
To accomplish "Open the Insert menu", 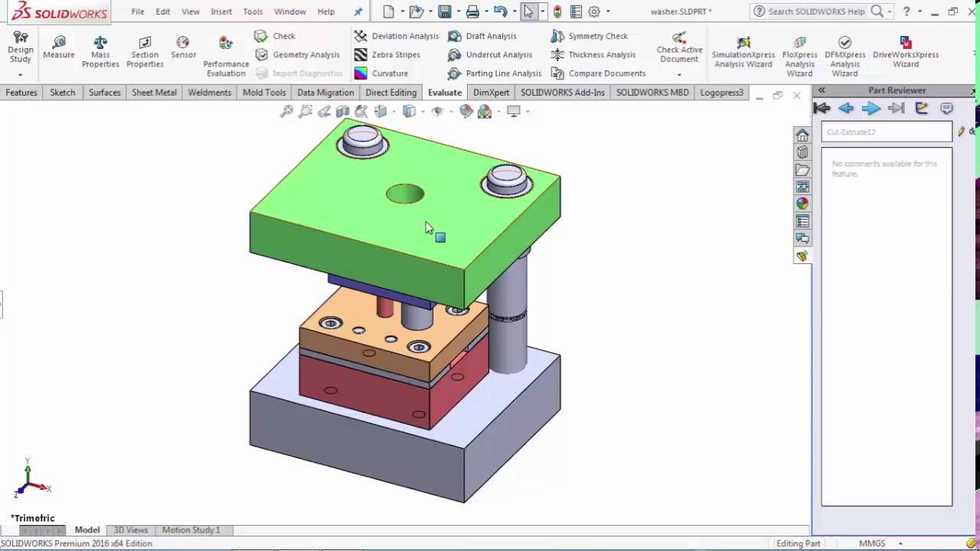I will tap(221, 11).
